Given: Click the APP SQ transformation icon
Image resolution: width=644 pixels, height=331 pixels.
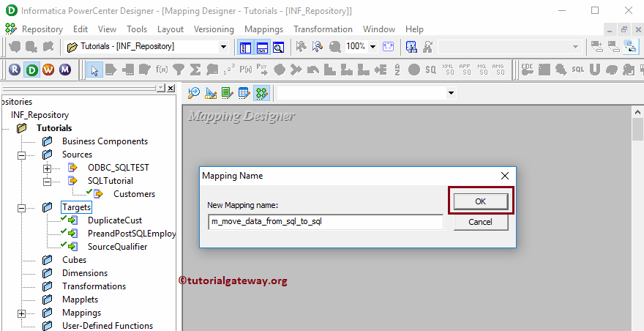Looking at the screenshot, I should pos(465,70).
